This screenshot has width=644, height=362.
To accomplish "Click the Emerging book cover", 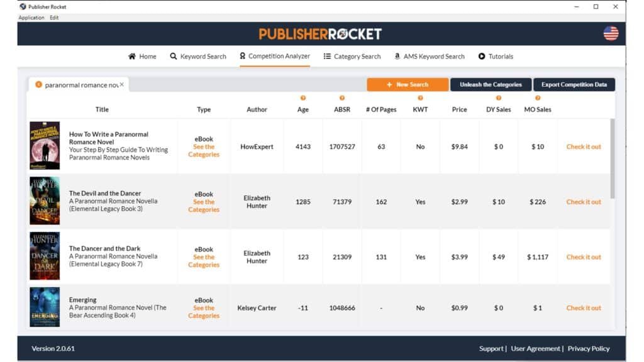I will 45,307.
